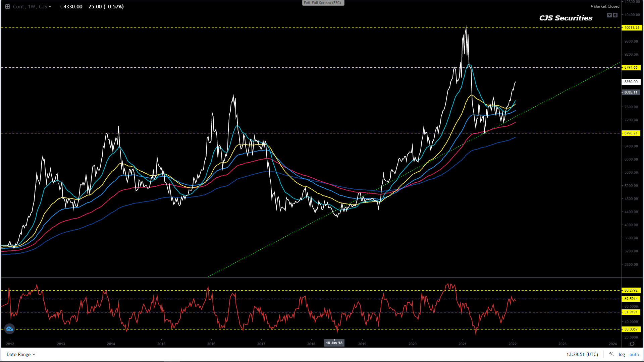This screenshot has height=362, width=644.
Task: Click Exit Full Screen button
Action: pos(323,3)
